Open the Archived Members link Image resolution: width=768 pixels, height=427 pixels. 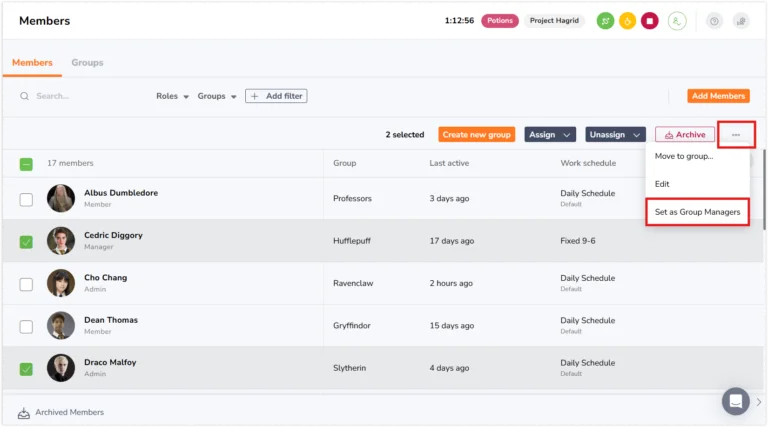(70, 412)
